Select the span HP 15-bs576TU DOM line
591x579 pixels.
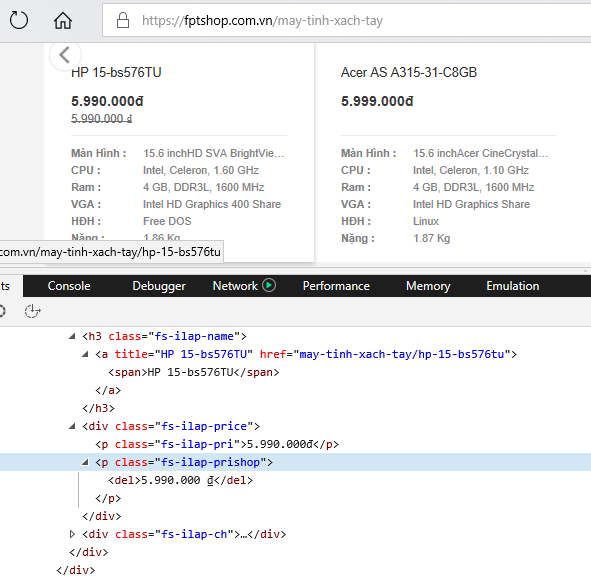pos(194,372)
